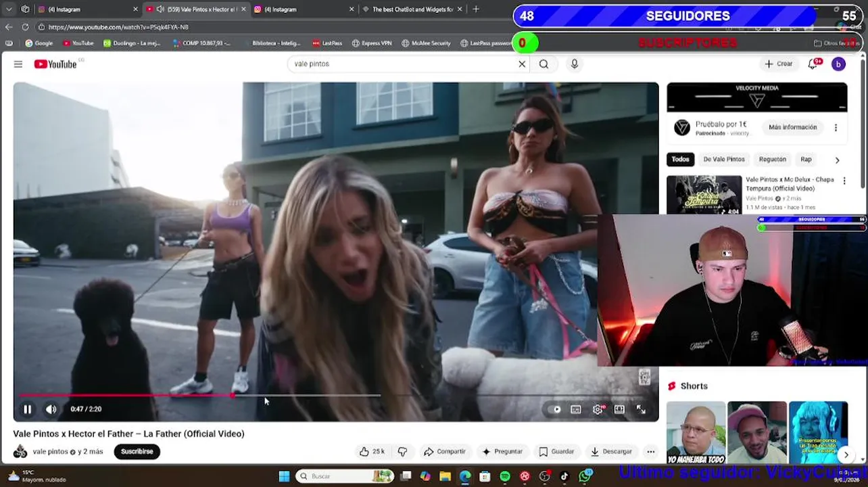The width and height of the screenshot is (868, 487).
Task: Open the account avatar menu
Action: [x=838, y=64]
